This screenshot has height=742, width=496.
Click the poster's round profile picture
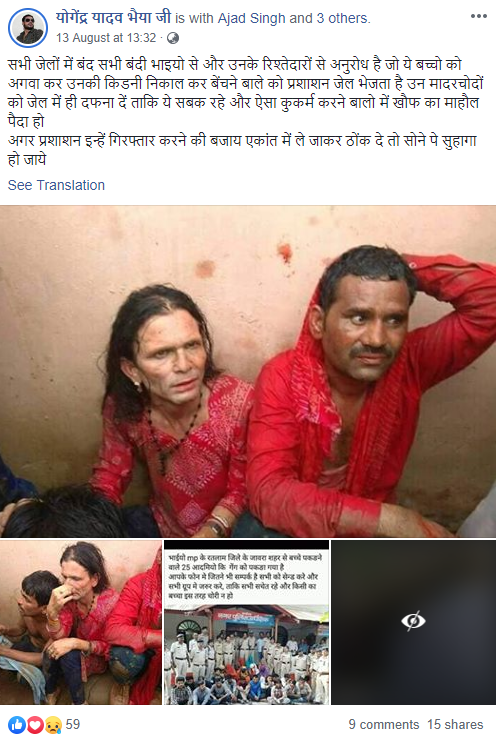[x=28, y=28]
